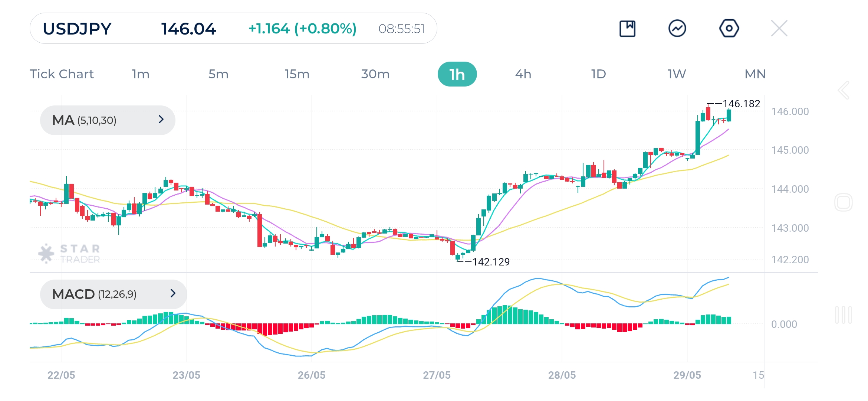
Task: Tap the left chevron on right edge
Action: pos(844,90)
